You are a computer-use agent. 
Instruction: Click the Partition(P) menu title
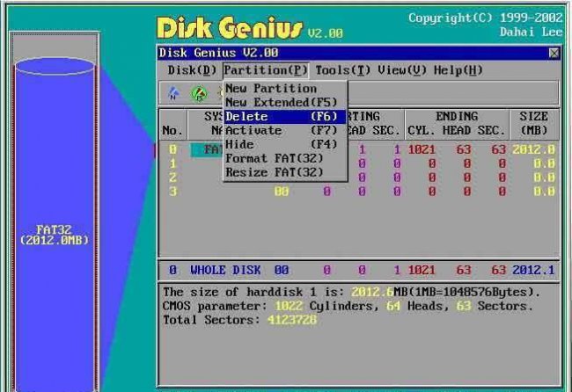tap(266, 70)
